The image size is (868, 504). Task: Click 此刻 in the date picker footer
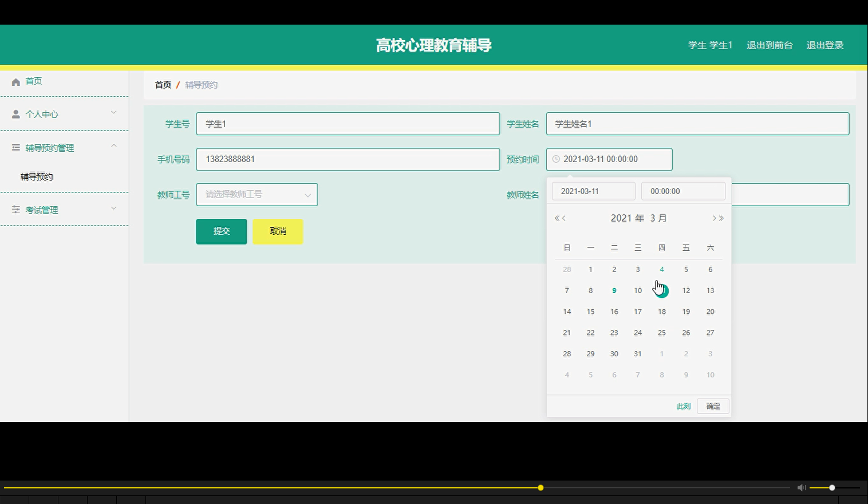(684, 406)
